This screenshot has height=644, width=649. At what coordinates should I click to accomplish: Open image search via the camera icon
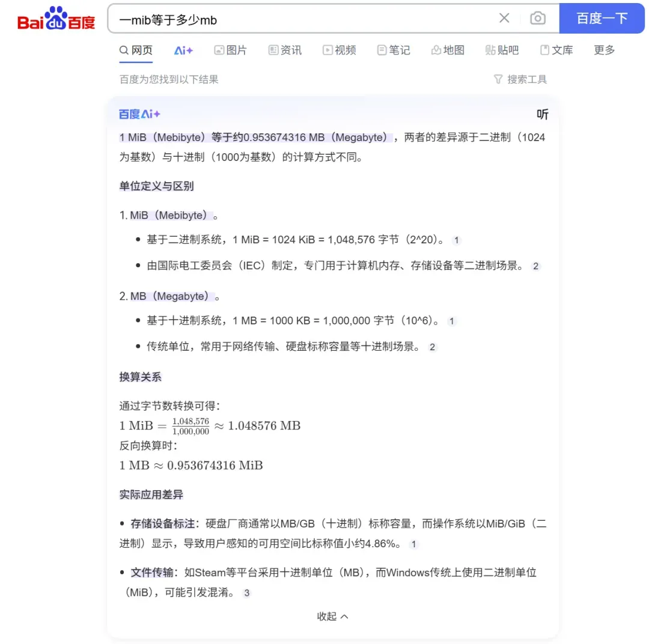537,18
